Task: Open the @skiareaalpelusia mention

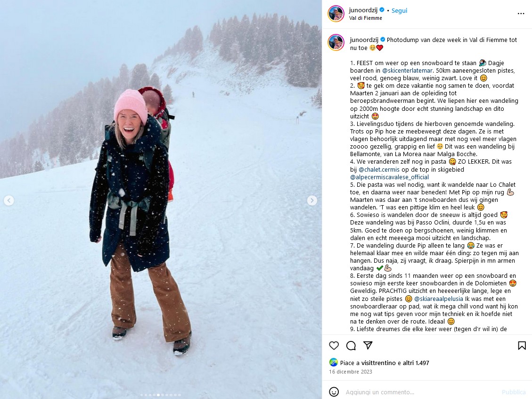Action: point(438,299)
